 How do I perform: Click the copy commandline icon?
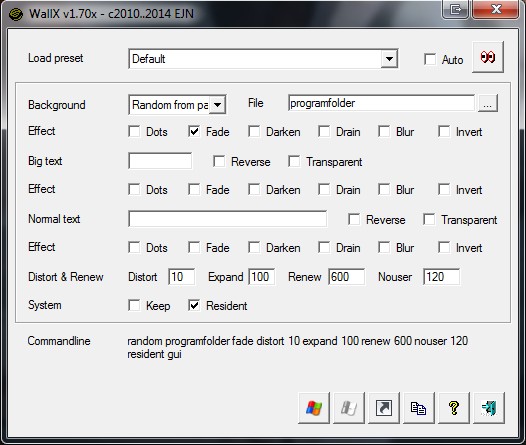[419, 408]
